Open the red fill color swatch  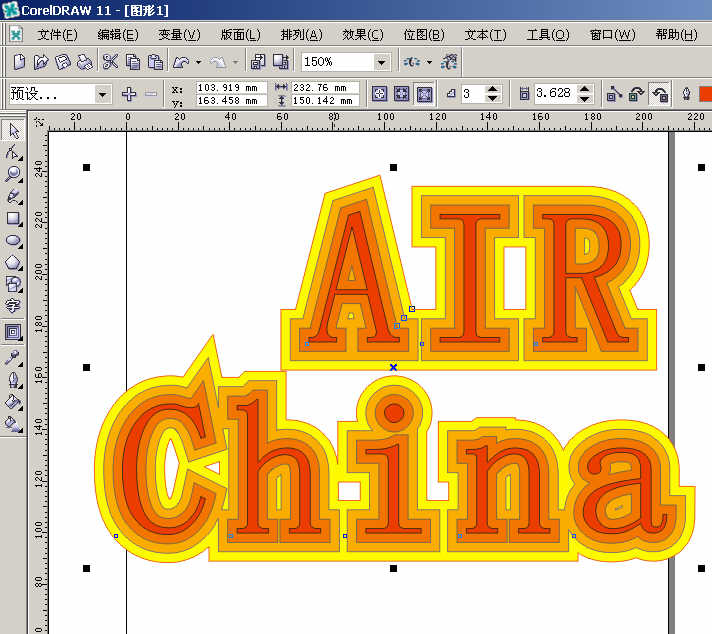coord(705,94)
